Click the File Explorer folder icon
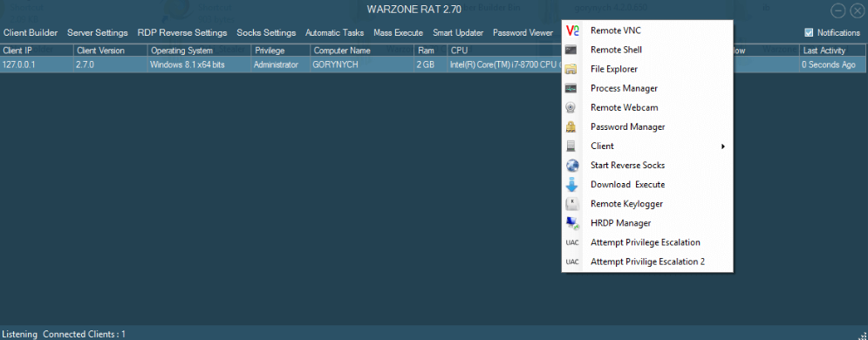The image size is (868, 340). coord(571,69)
